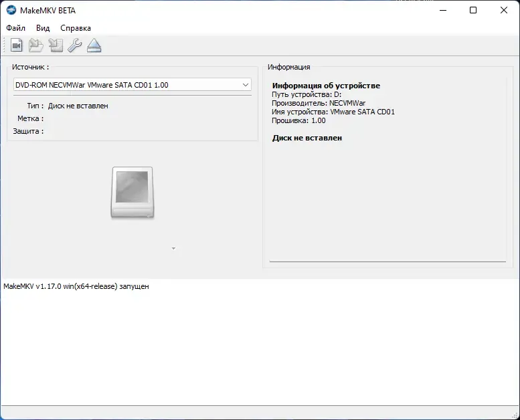Click the window resize grip corner
Image resolution: width=520 pixels, height=420 pixels.
point(515,415)
